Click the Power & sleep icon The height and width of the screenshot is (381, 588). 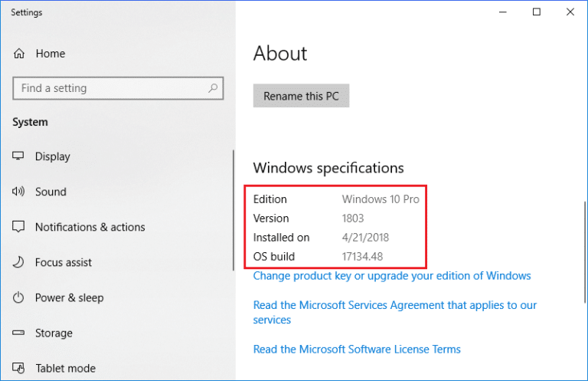[x=19, y=297]
